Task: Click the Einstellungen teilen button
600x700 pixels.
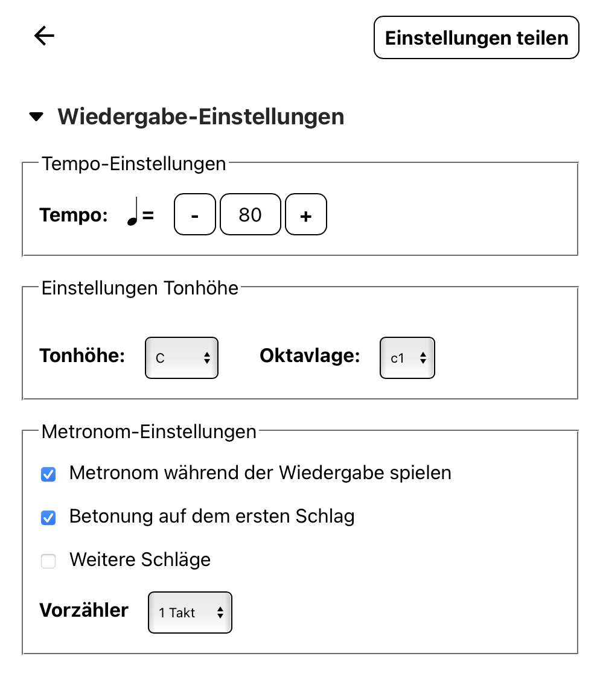Action: tap(476, 37)
